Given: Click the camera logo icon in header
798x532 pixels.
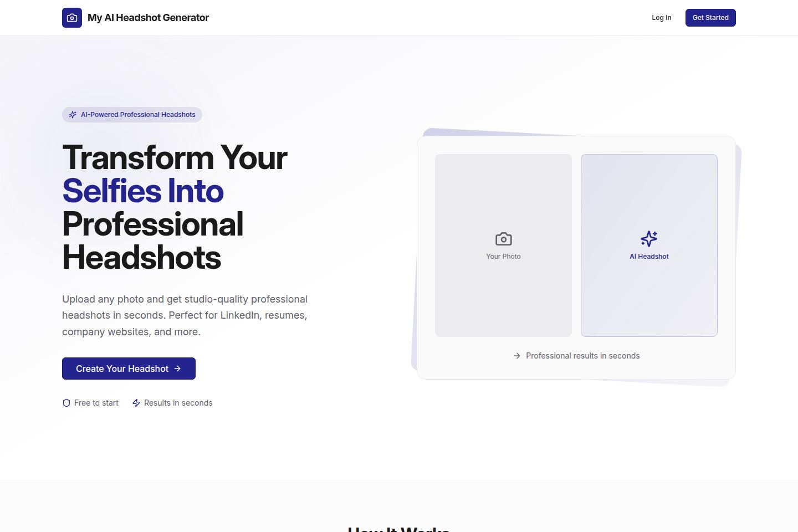Looking at the screenshot, I should [72, 18].
